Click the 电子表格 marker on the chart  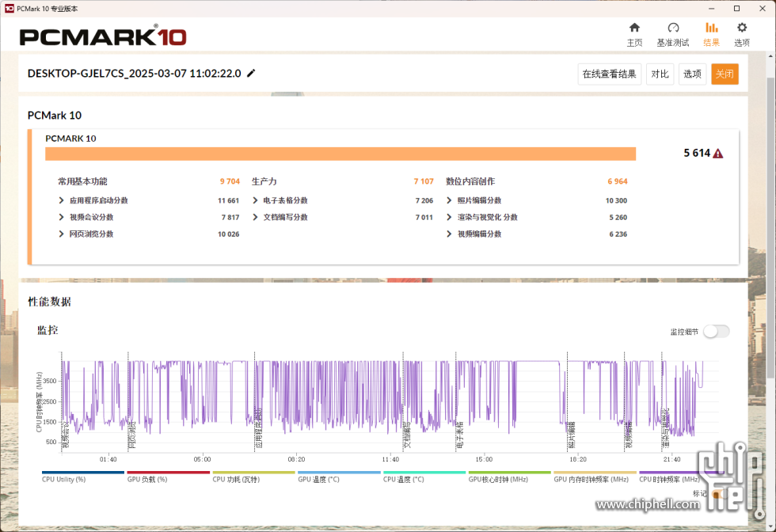tap(459, 435)
